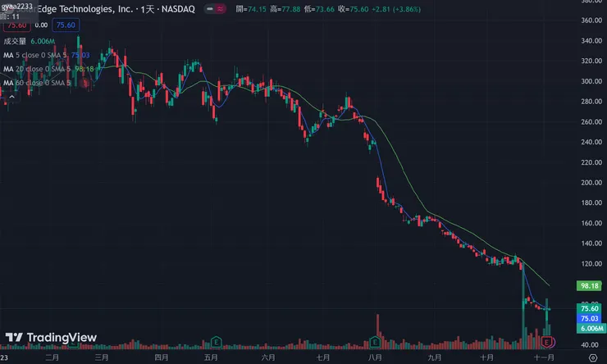
Task: Click the red earnings E marker in November
Action: tap(546, 342)
